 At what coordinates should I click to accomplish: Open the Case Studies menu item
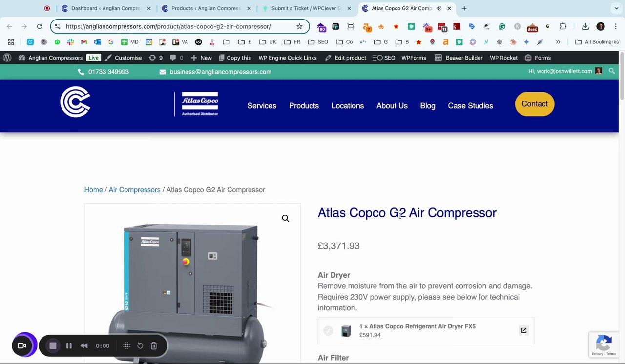471,106
